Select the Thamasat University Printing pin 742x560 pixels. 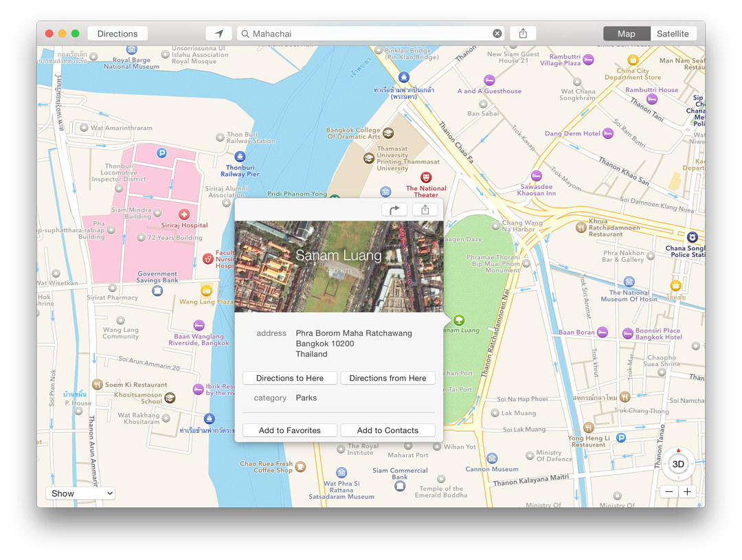pyautogui.click(x=369, y=158)
